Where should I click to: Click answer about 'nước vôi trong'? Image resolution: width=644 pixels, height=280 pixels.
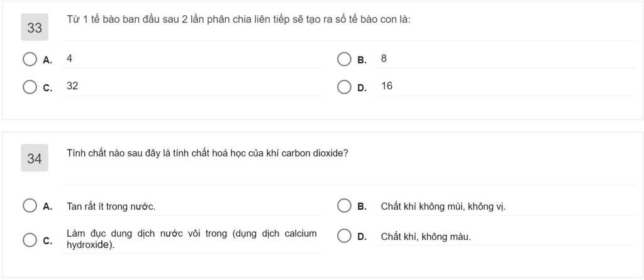[x=192, y=239]
